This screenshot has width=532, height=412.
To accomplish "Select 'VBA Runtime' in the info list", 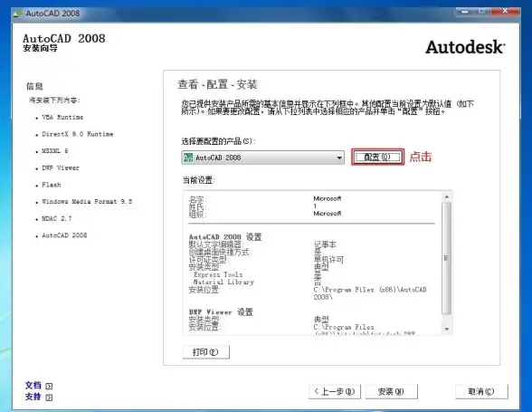I will (x=62, y=117).
